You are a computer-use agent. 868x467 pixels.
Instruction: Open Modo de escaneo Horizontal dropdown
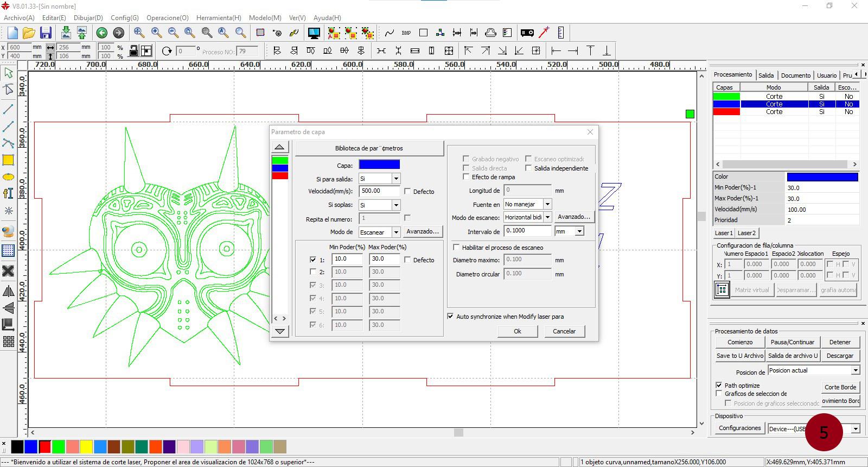547,217
